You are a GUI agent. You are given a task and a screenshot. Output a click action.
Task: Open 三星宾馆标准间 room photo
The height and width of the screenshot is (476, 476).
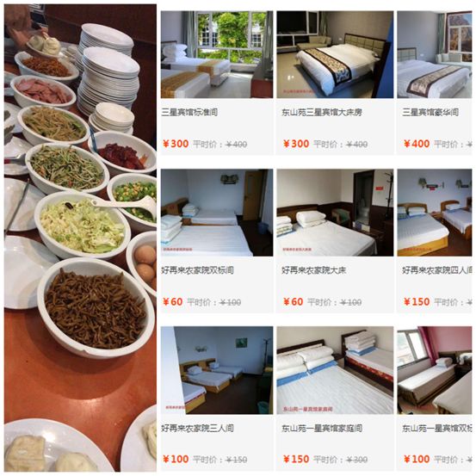click(217, 54)
